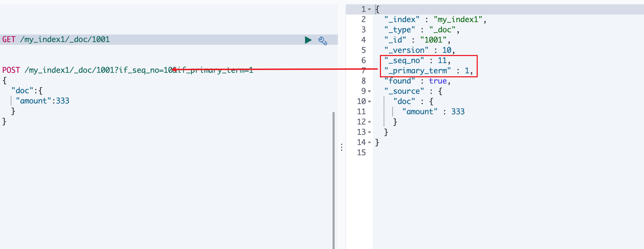Click line number 15 in the response gutter
This screenshot has height=249, width=644.
pyautogui.click(x=361, y=153)
